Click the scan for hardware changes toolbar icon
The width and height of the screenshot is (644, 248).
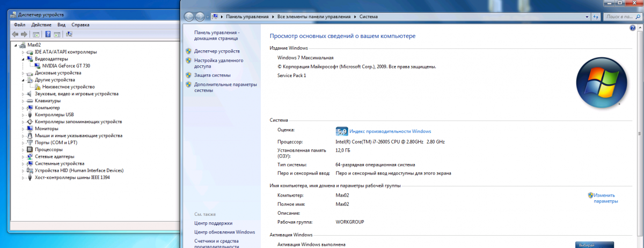coord(69,34)
